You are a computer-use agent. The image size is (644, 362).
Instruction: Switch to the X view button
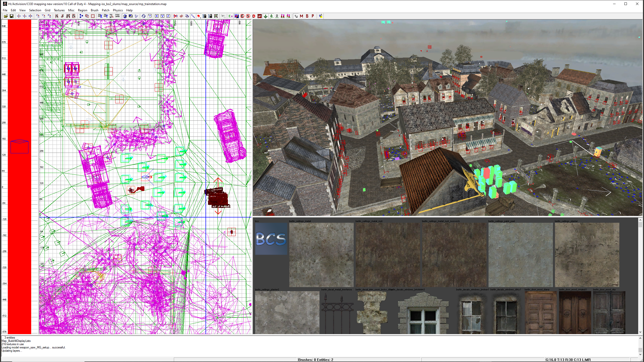click(157, 16)
